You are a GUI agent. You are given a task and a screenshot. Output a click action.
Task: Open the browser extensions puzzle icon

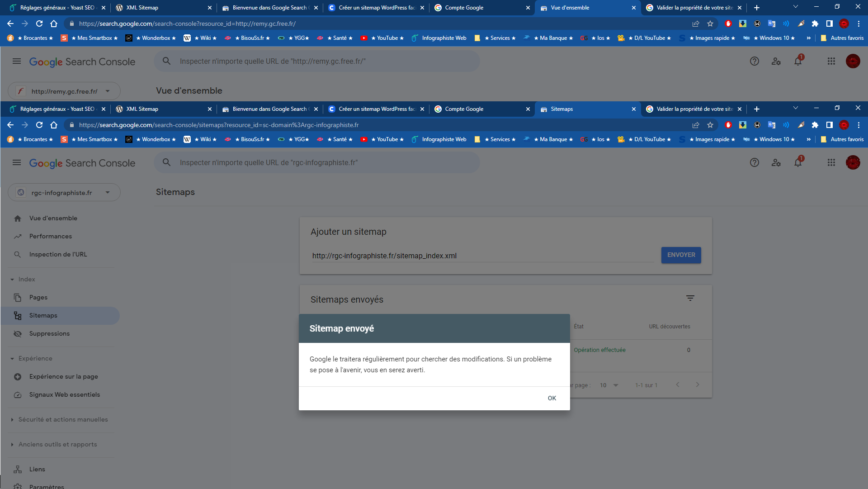pos(815,125)
